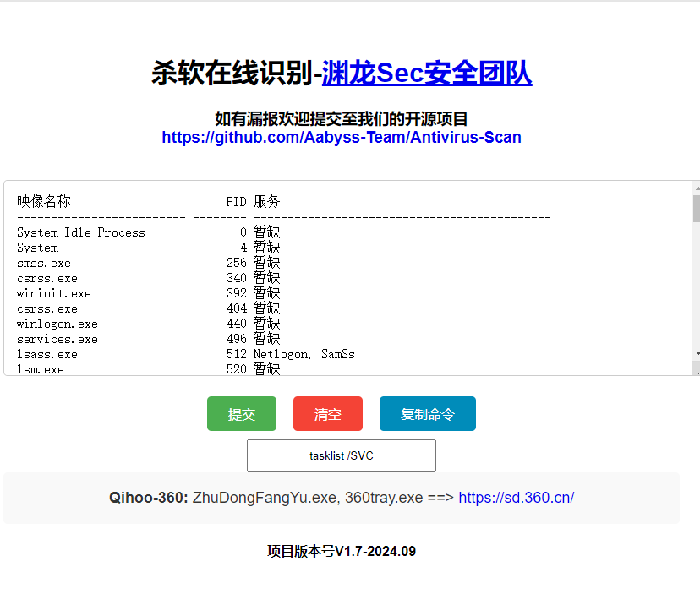Click the textarea scrollbar thumb
Screen dimensions: 700x605
697,209
